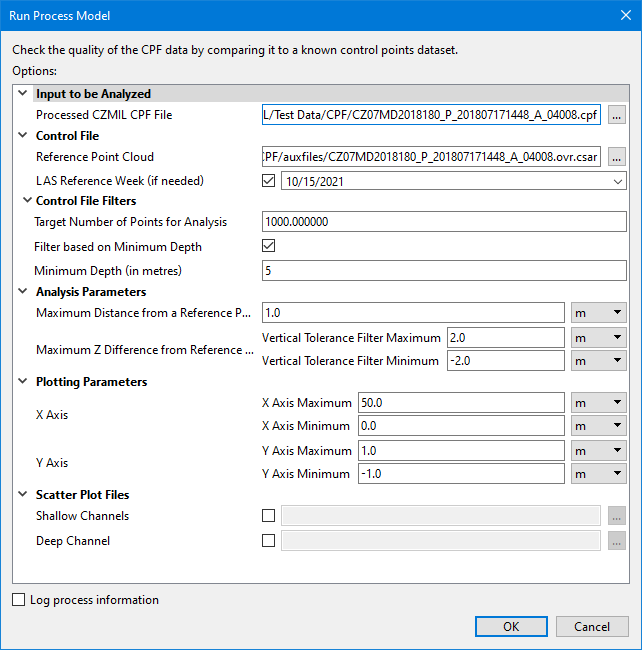
Task: Click the Cancel button
Action: pyautogui.click(x=591, y=627)
